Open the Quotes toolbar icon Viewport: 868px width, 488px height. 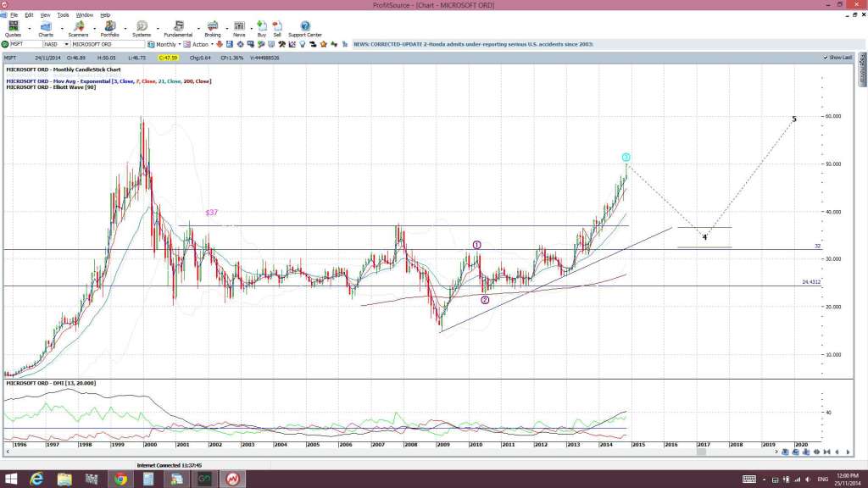coord(14,28)
